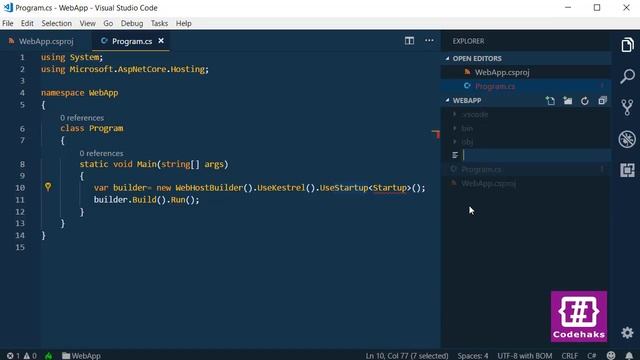This screenshot has width=640, height=360.
Task: Change line endings via CRLF
Action: coord(569,356)
